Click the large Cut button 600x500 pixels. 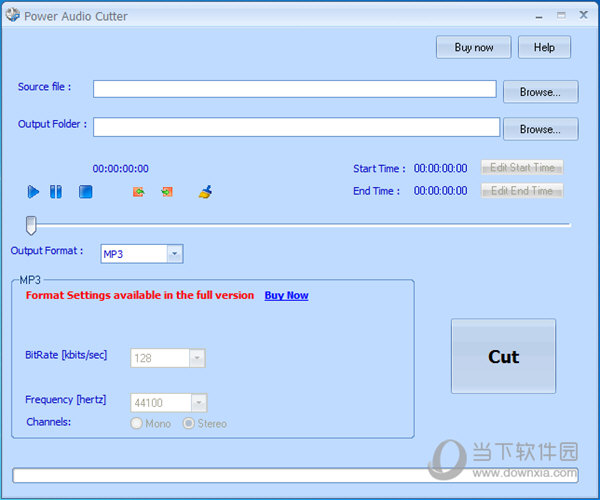point(504,356)
